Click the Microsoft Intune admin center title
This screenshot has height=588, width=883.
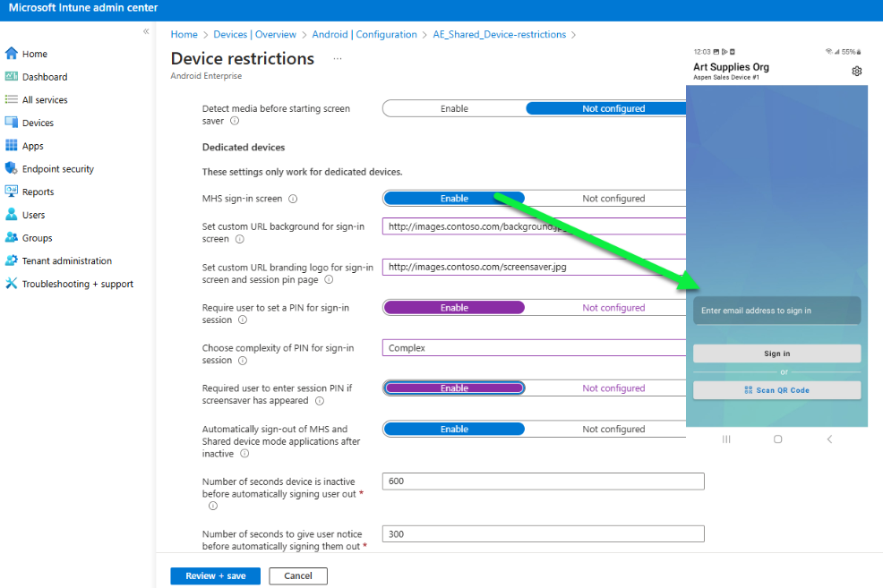[83, 8]
